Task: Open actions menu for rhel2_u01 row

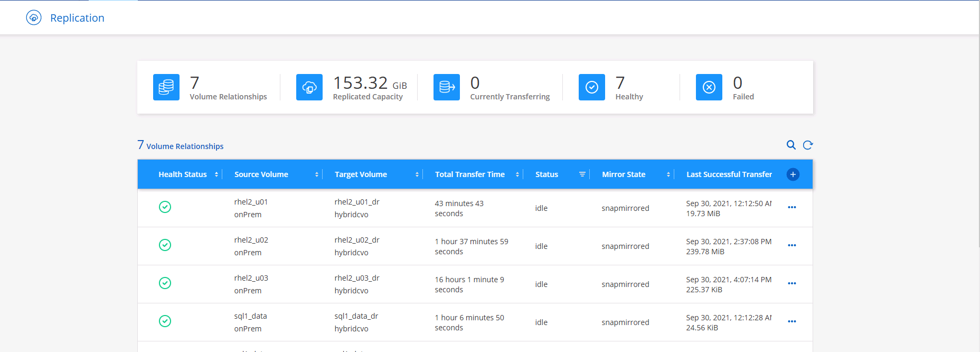Action: [791, 208]
